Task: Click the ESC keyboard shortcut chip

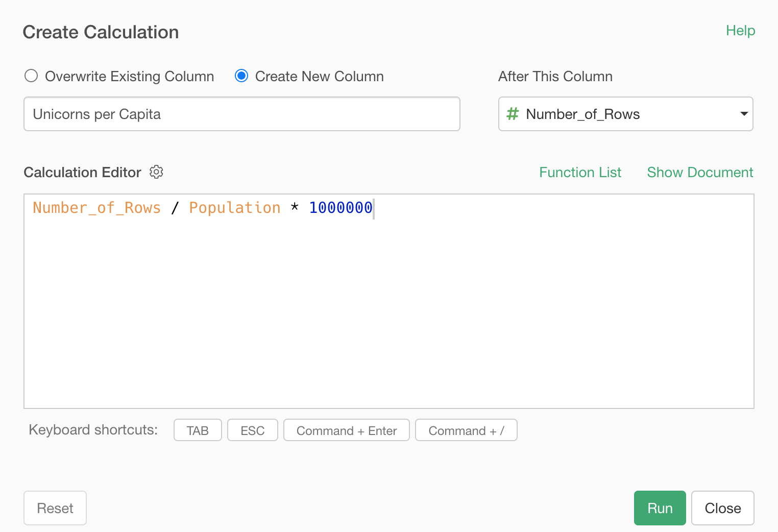Action: pos(252,430)
